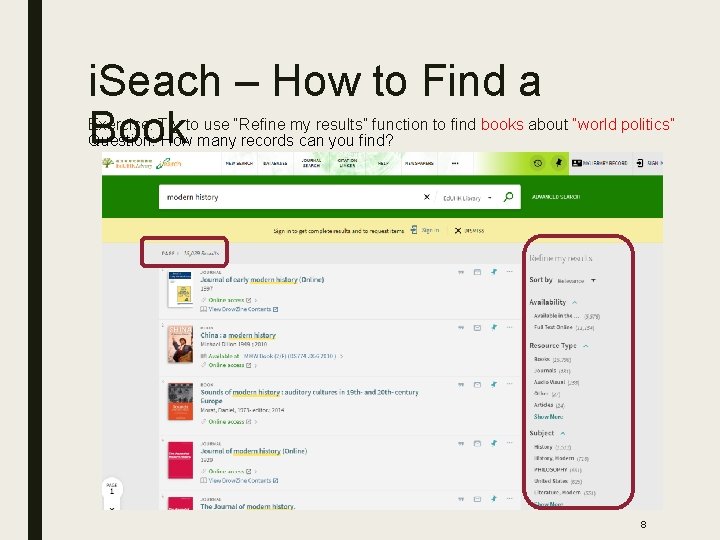
Task: Click China: a modern history cover thumbnail
Action: [180, 344]
